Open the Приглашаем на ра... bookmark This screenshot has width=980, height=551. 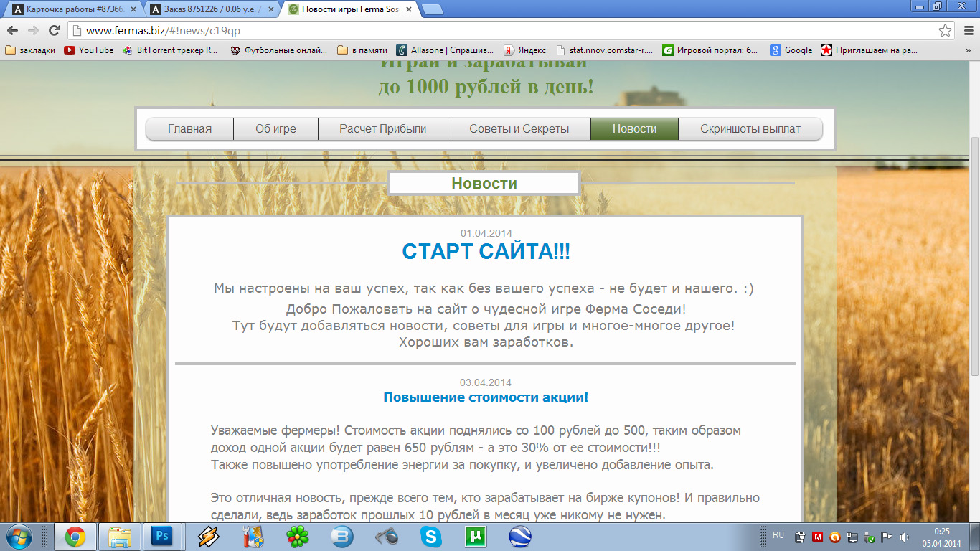pos(870,50)
